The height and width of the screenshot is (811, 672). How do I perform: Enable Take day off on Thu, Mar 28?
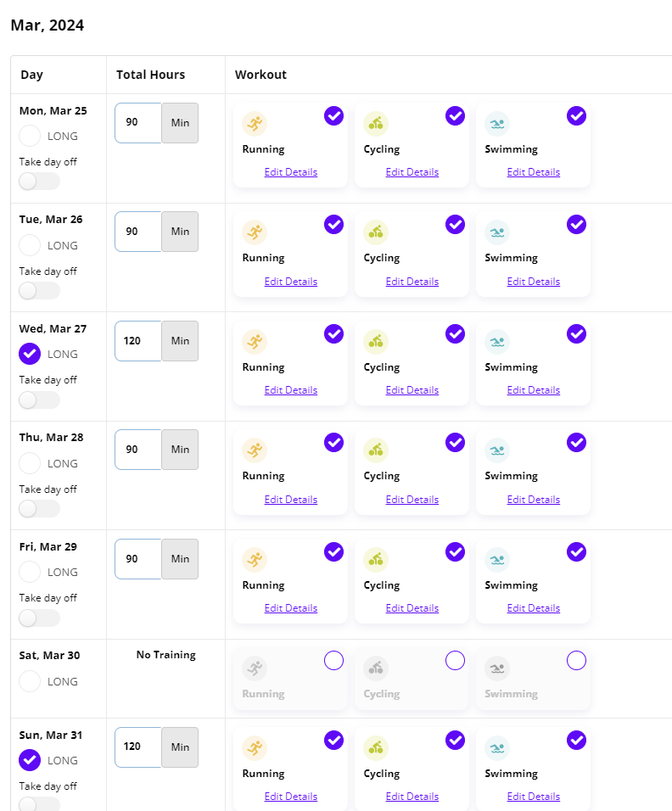pyautogui.click(x=39, y=508)
